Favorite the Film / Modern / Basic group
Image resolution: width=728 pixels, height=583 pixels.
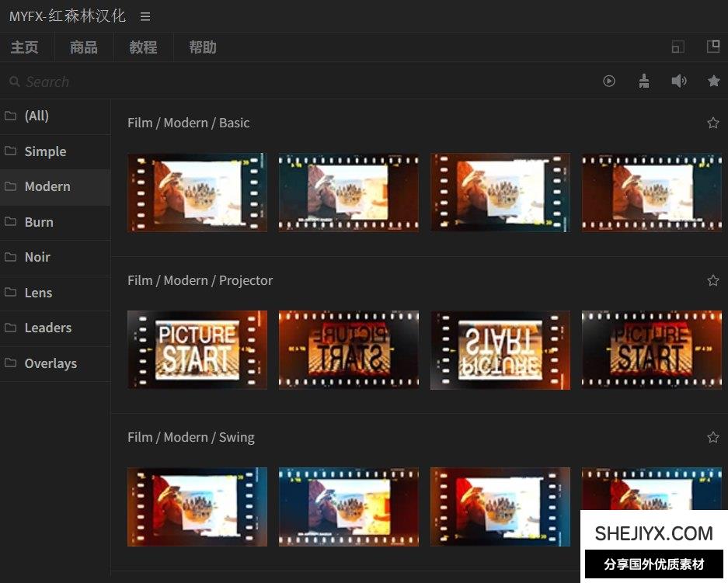coord(712,123)
